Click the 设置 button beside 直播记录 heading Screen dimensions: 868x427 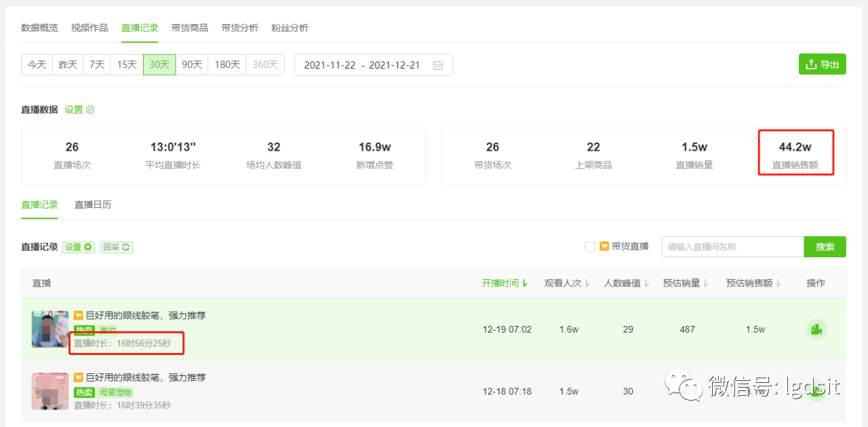tap(78, 247)
